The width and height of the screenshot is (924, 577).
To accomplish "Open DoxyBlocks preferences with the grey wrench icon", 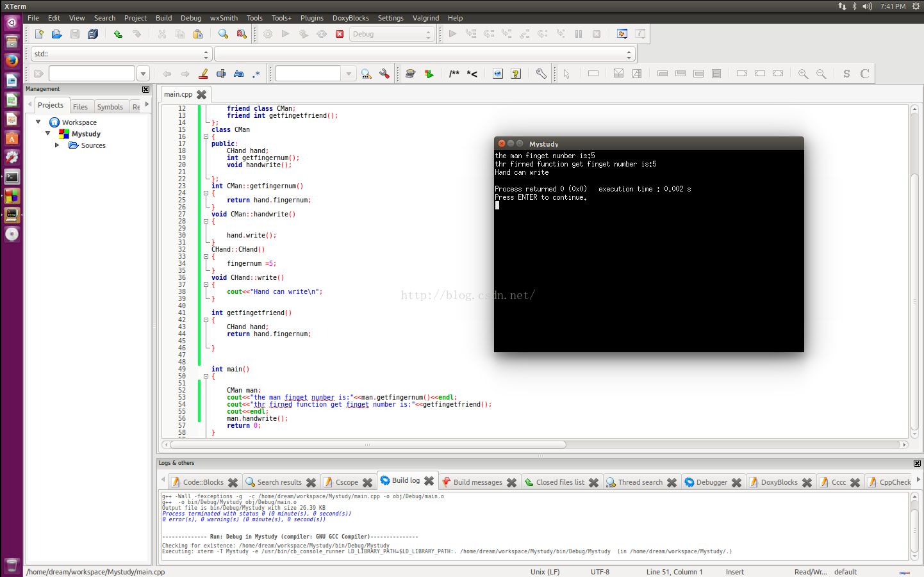I will (x=541, y=74).
